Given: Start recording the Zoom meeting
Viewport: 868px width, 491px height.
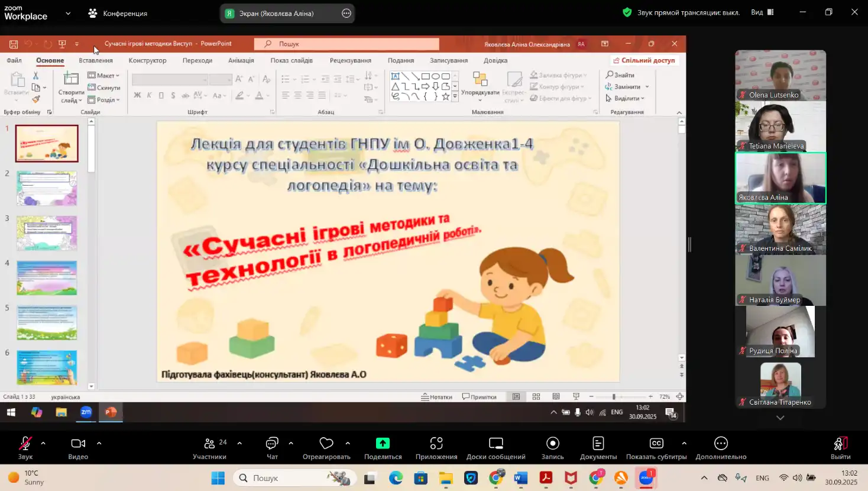Looking at the screenshot, I should [552, 444].
